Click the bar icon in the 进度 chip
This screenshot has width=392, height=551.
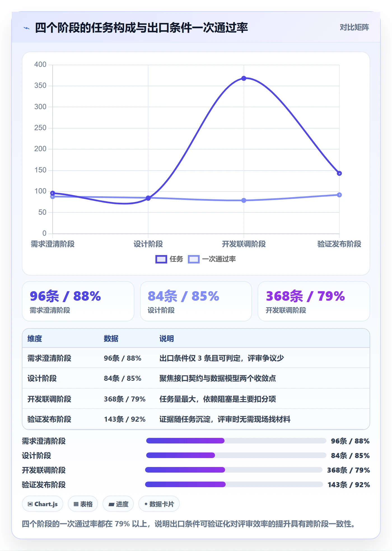111,505
